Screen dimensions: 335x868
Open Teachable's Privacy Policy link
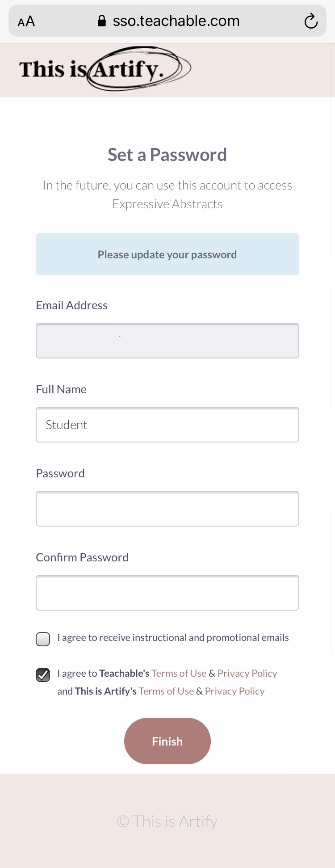point(247,673)
